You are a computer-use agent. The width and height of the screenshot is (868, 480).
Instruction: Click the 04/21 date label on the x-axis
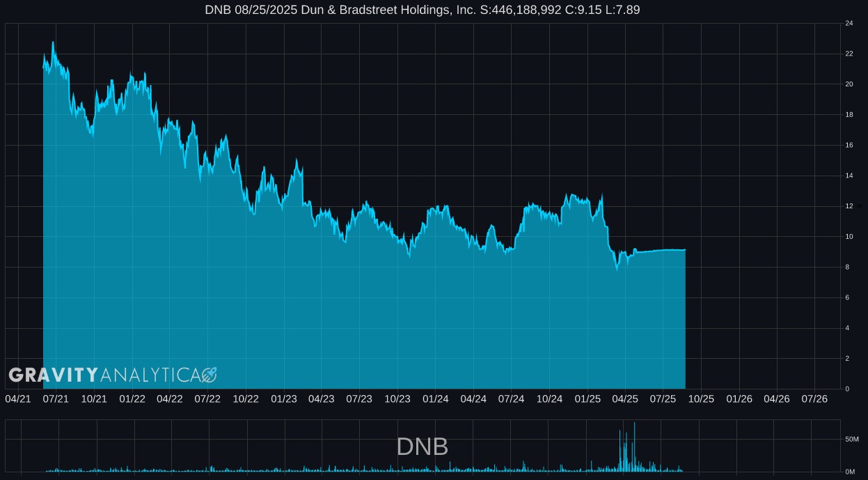[x=18, y=398]
